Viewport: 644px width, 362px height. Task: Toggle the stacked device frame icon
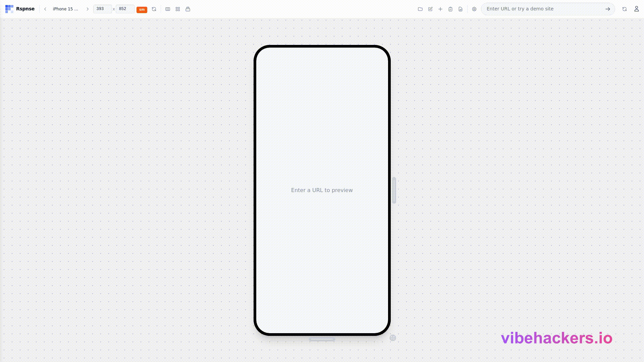click(x=188, y=9)
